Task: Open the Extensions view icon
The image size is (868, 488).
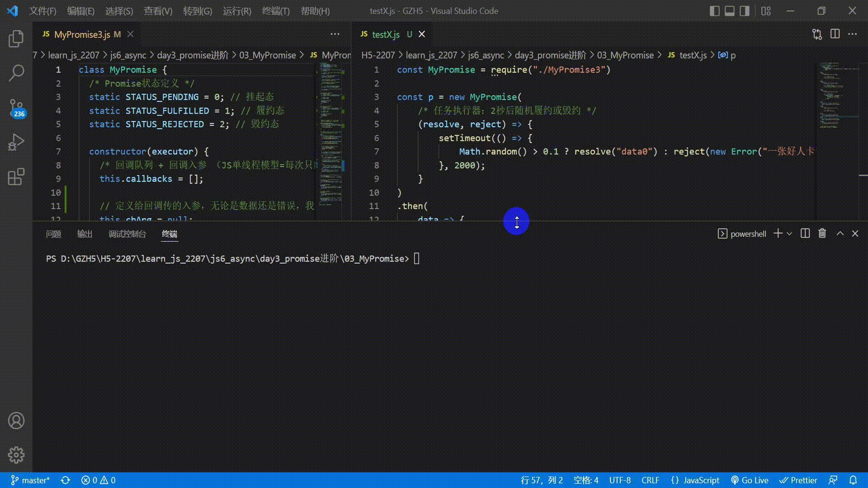Action: [16, 177]
